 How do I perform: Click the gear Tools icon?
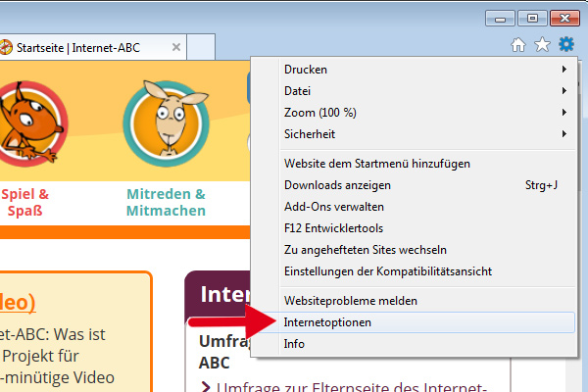pos(565,45)
